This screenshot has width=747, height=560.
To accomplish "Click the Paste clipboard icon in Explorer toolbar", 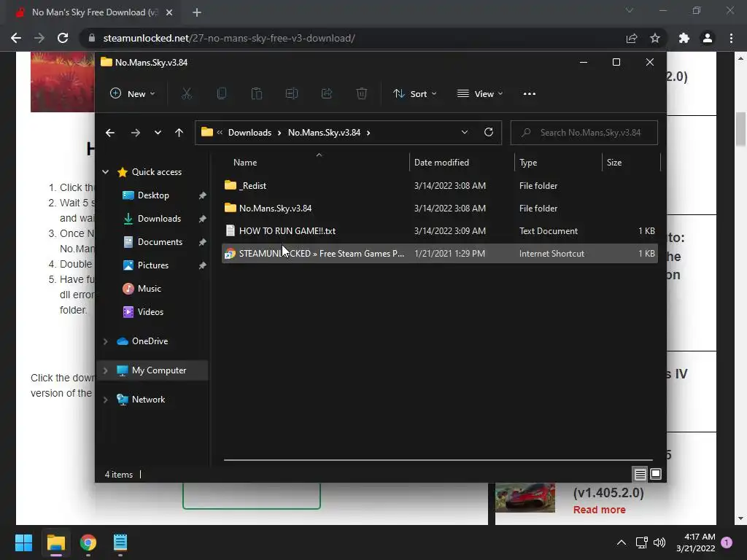I will tap(256, 94).
